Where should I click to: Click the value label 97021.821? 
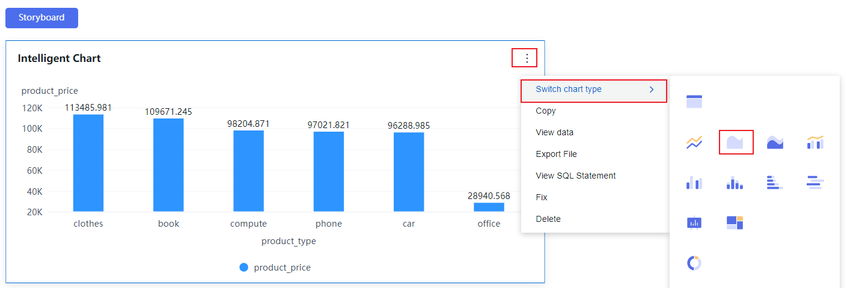(328, 125)
